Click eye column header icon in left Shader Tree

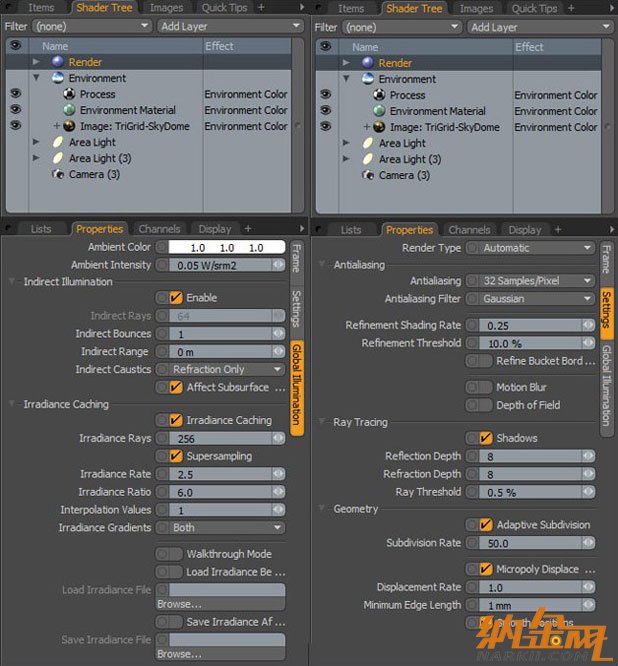coord(16,45)
